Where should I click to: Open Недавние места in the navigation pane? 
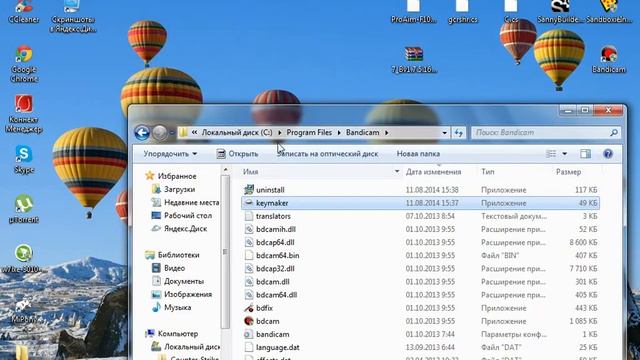pos(191,202)
